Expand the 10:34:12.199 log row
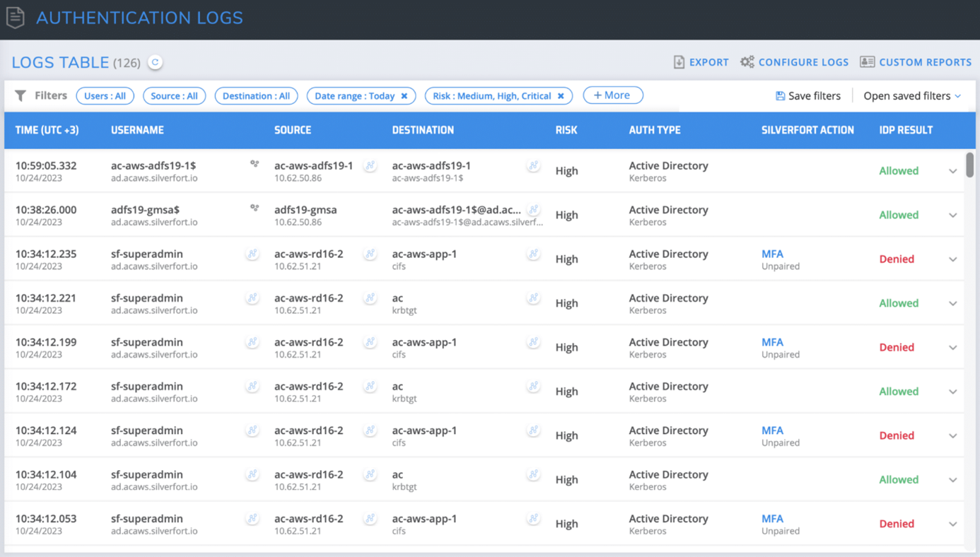Viewport: 980px width, 557px height. pos(952,348)
